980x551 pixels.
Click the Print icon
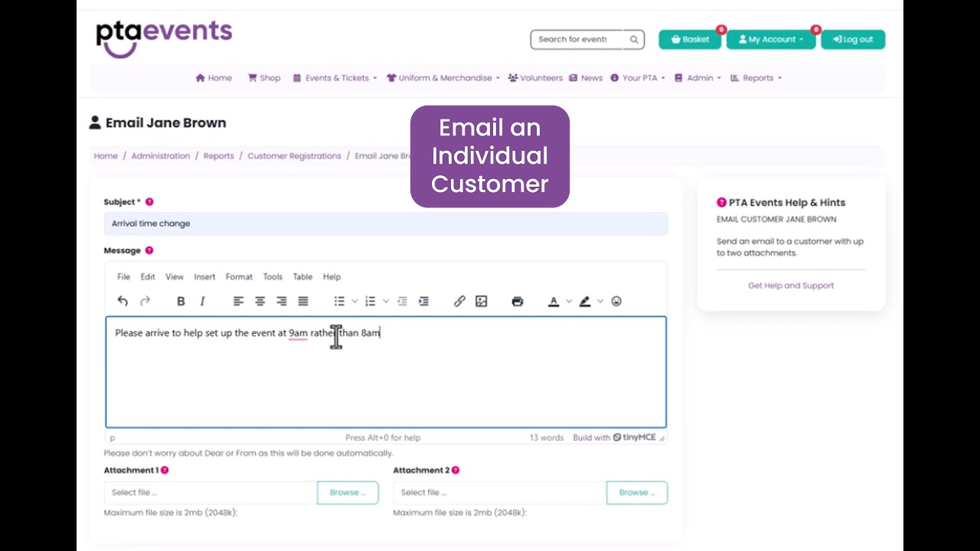coord(518,302)
